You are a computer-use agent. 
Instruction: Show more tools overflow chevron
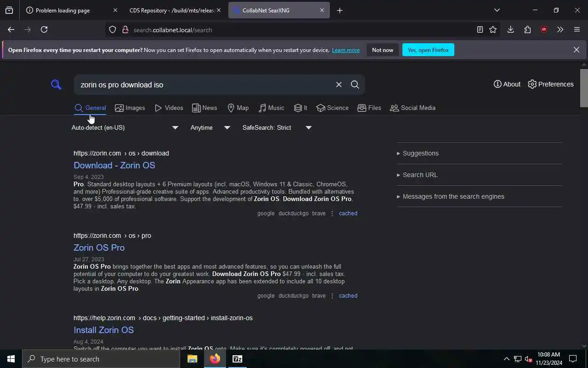click(x=560, y=29)
